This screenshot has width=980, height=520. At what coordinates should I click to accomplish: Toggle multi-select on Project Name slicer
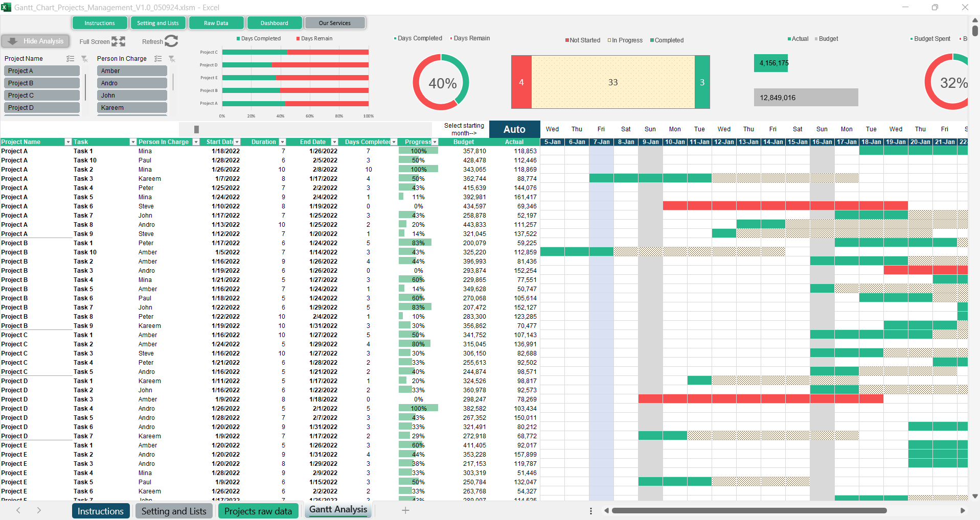coord(71,59)
